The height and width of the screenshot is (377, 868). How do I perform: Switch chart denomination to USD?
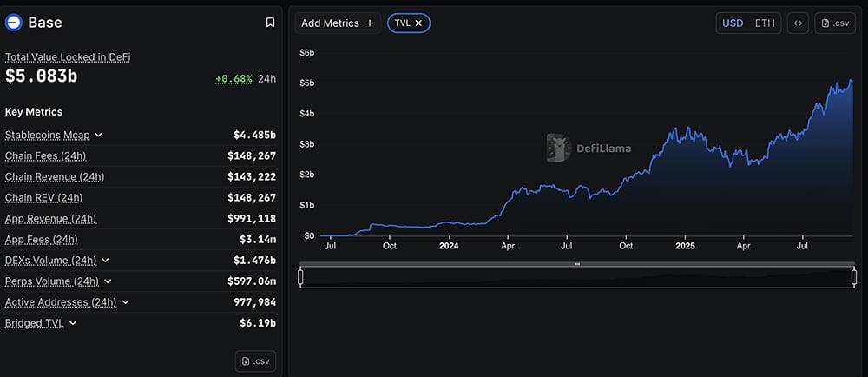pos(733,23)
